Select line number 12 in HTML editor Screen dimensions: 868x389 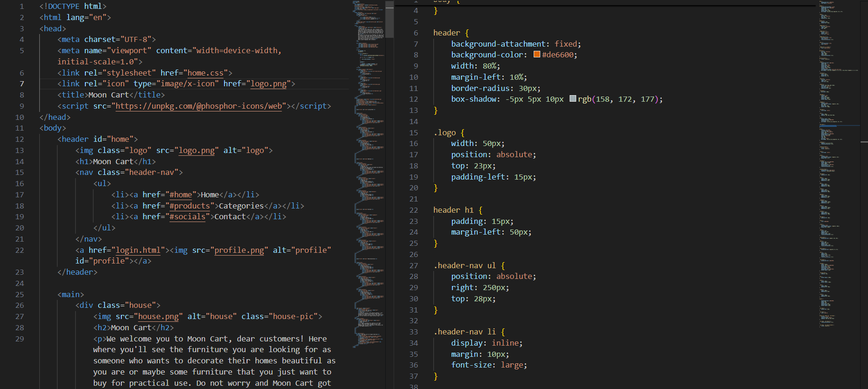(x=20, y=139)
